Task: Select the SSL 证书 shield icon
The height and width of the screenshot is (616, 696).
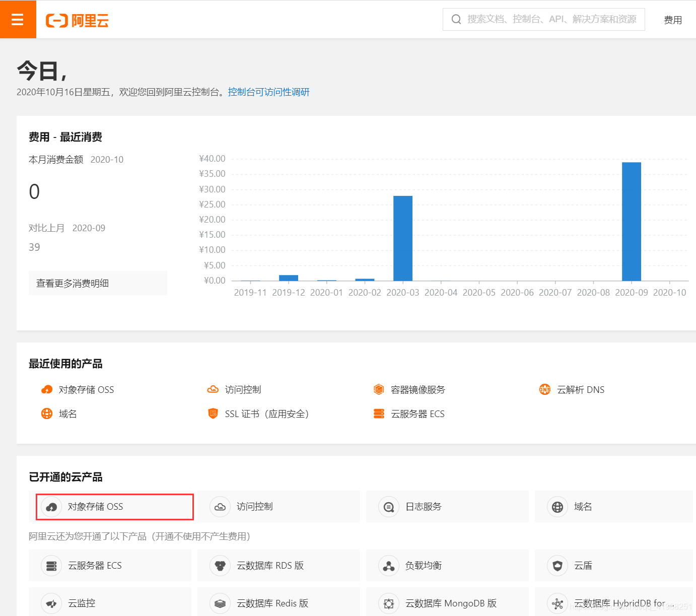Action: (x=213, y=413)
